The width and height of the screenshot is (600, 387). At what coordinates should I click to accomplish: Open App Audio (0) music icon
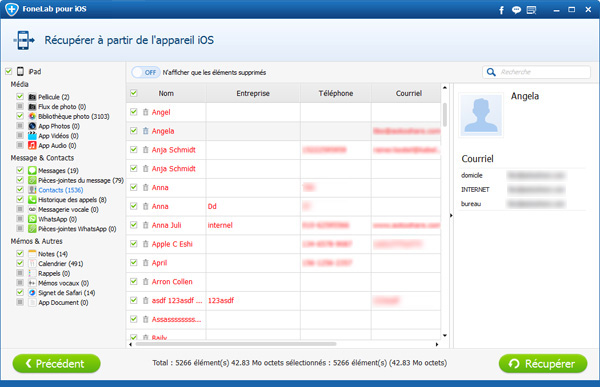pos(32,145)
